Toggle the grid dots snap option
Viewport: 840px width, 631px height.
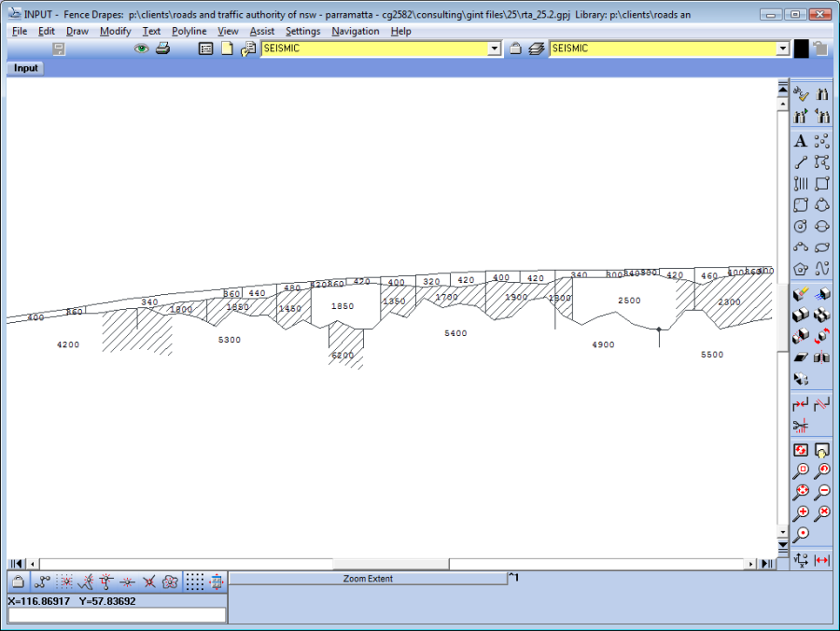tap(194, 582)
